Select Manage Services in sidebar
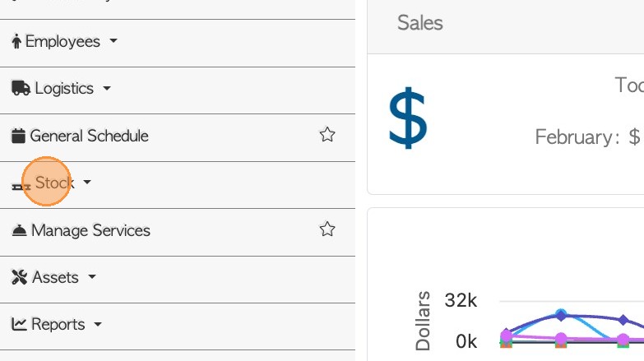Viewport: 644px width, 361px height. [x=90, y=230]
